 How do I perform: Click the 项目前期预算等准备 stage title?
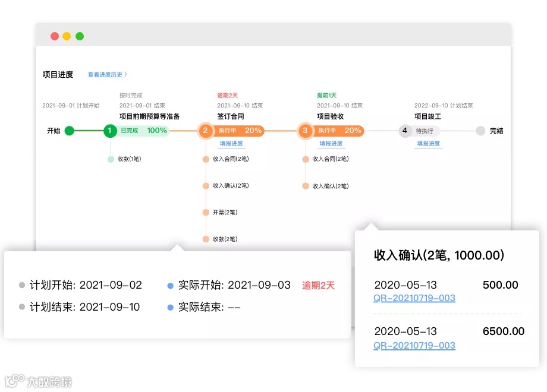pyautogui.click(x=149, y=116)
